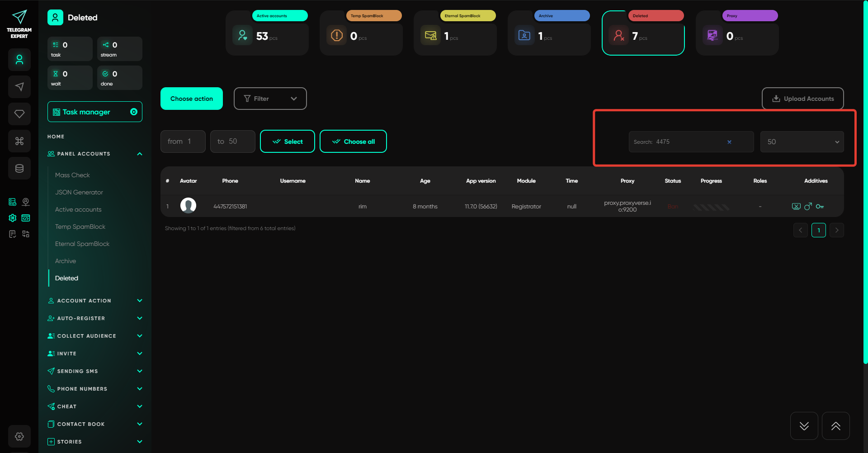
Task: Click the Choose all button
Action: point(353,142)
